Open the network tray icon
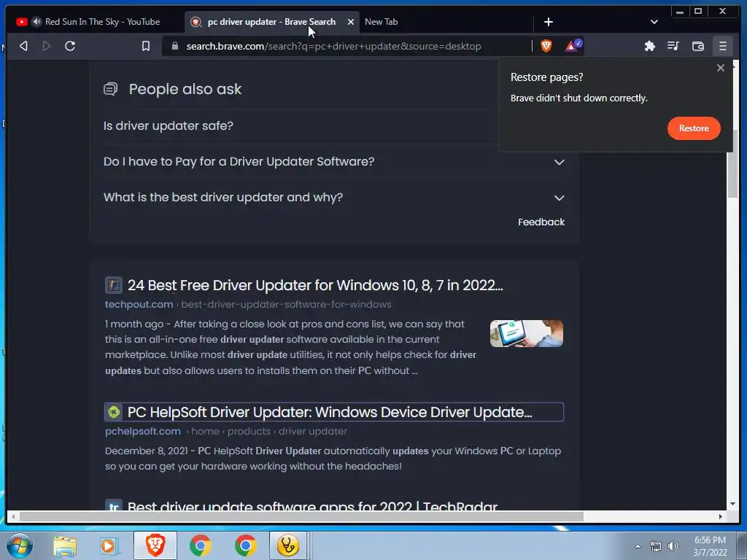 click(x=656, y=546)
